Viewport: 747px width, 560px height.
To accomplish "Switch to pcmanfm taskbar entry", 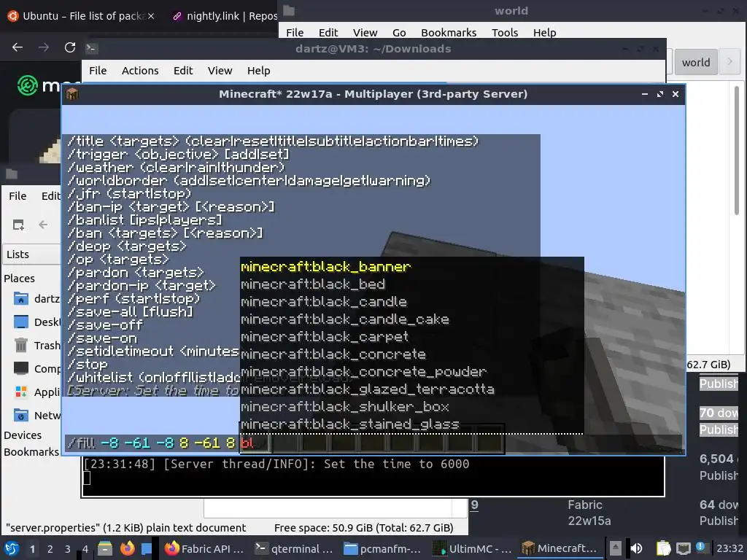I will coord(382,548).
